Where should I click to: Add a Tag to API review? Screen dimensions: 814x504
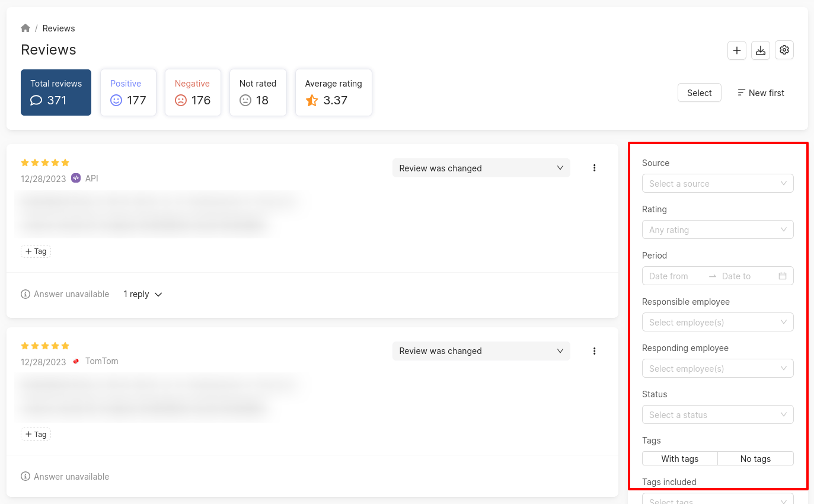click(36, 251)
